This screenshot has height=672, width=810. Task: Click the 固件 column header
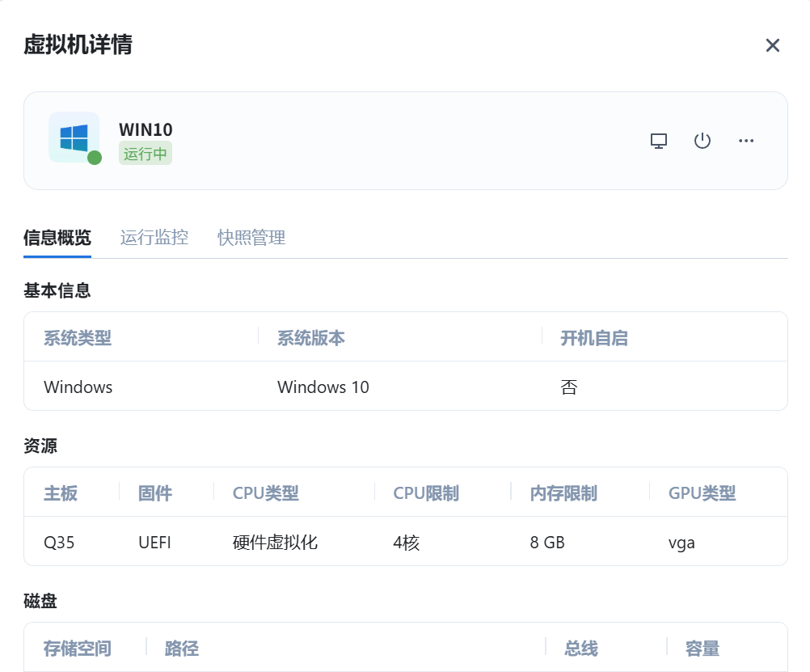155,493
